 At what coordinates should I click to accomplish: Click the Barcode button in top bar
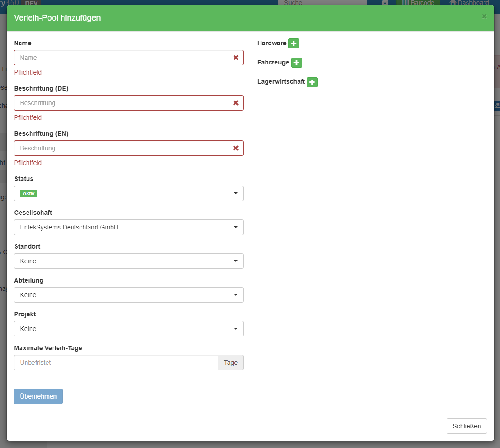[x=418, y=3]
